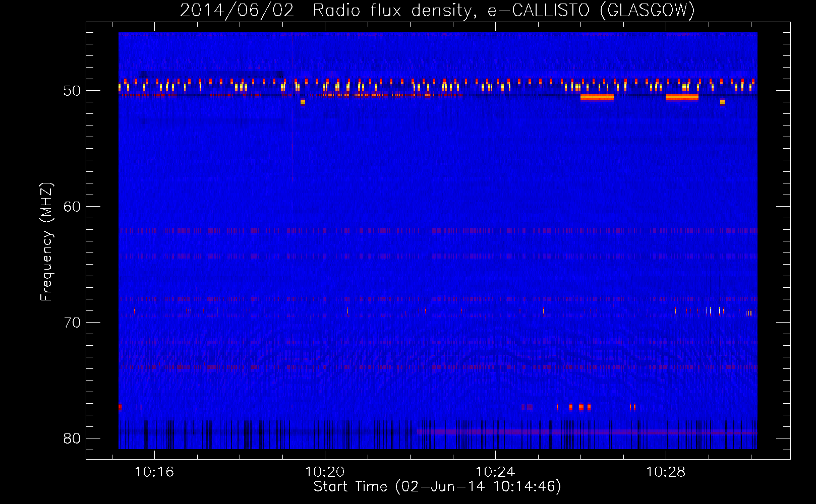Click the long orange burst bar near 10:28
Screen dimensions: 816x504
tap(682, 97)
